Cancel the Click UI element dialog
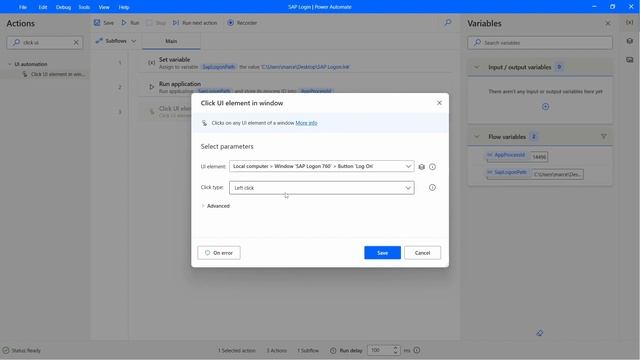This screenshot has height=360, width=640. [422, 253]
